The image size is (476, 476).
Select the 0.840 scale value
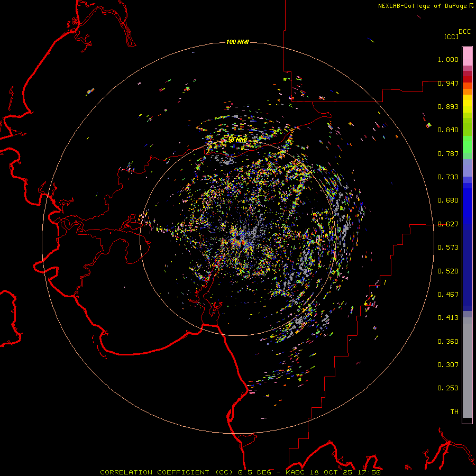[x=448, y=130]
